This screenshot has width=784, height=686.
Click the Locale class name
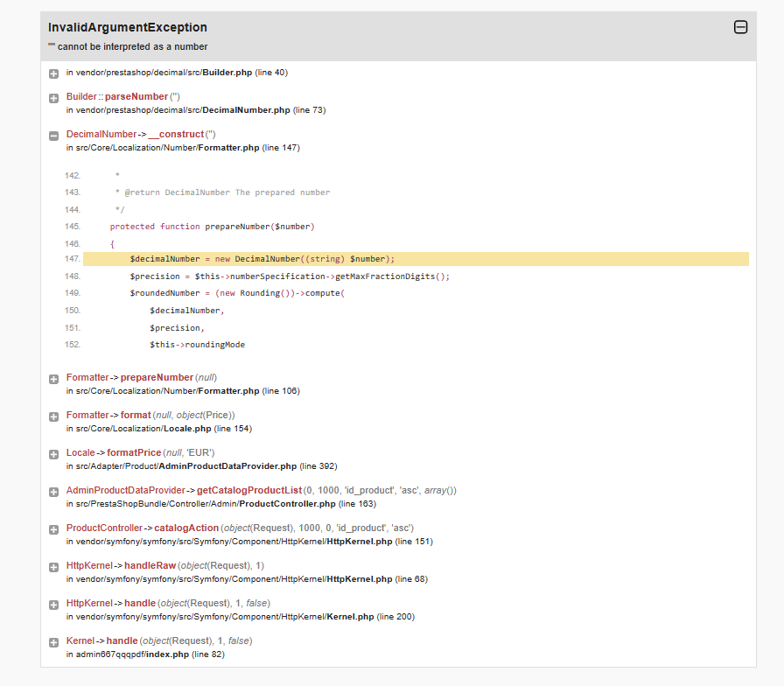point(80,452)
